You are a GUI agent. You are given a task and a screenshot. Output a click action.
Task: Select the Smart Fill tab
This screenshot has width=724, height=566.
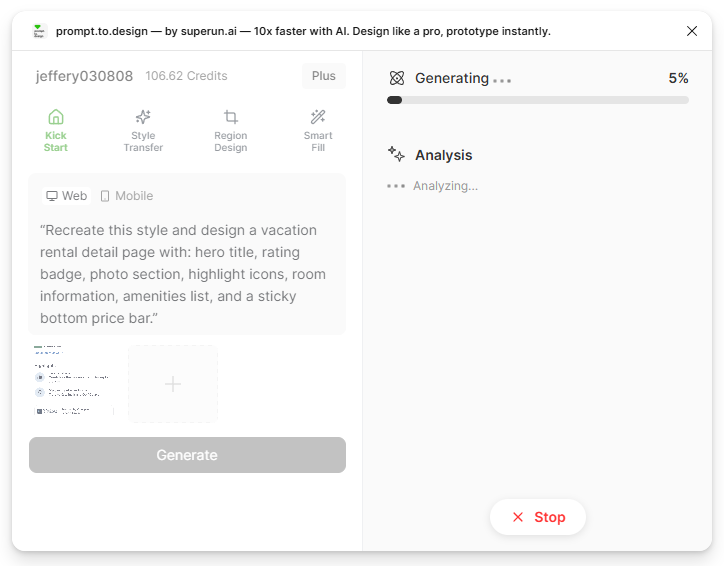(x=318, y=131)
